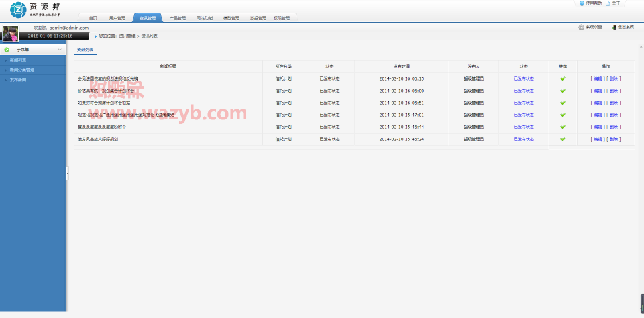Click 编辑 for the 16:06:15 news row
This screenshot has height=318, width=644.
coord(598,78)
